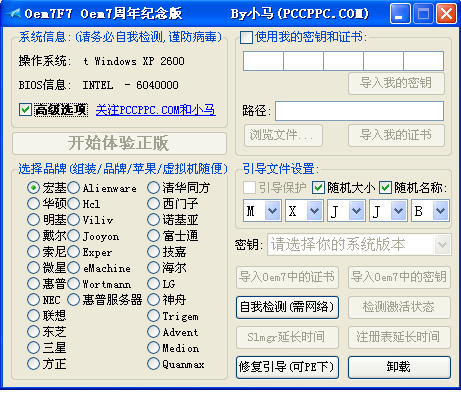The image size is (461, 393).
Task: Select the 宏基 brand radio button
Action: point(33,188)
